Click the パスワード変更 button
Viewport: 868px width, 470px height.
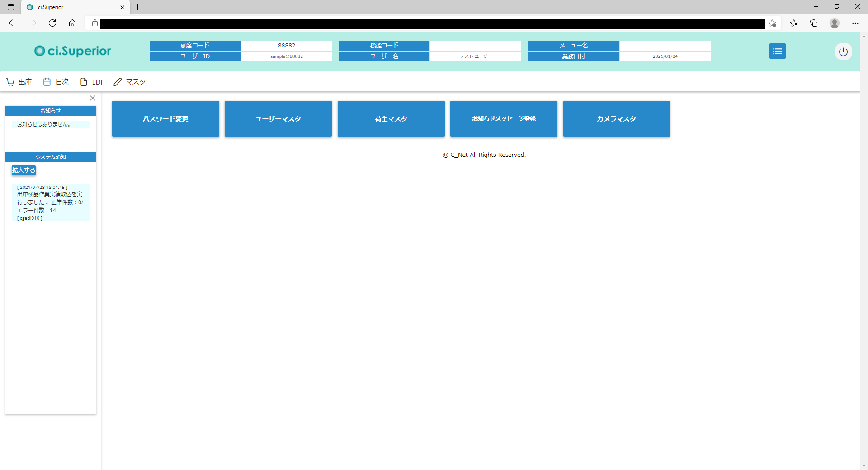pyautogui.click(x=165, y=119)
